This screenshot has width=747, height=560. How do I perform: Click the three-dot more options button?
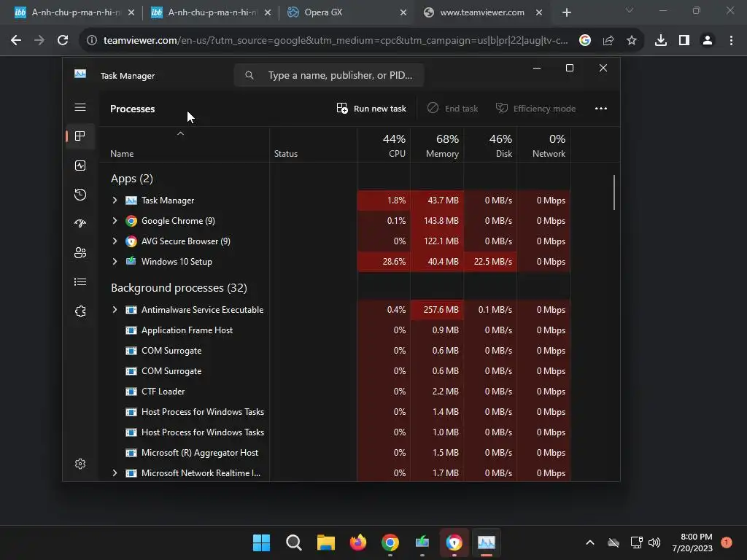(x=601, y=109)
